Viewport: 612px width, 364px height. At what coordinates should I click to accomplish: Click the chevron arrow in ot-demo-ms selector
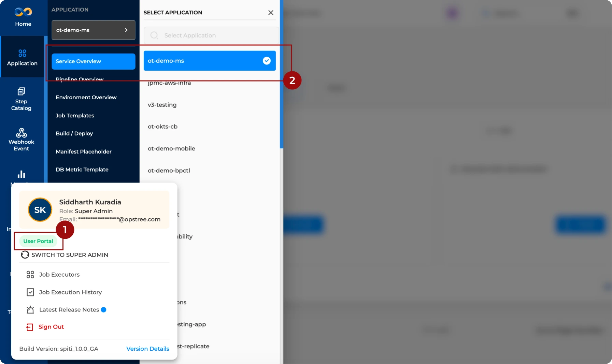[126, 30]
